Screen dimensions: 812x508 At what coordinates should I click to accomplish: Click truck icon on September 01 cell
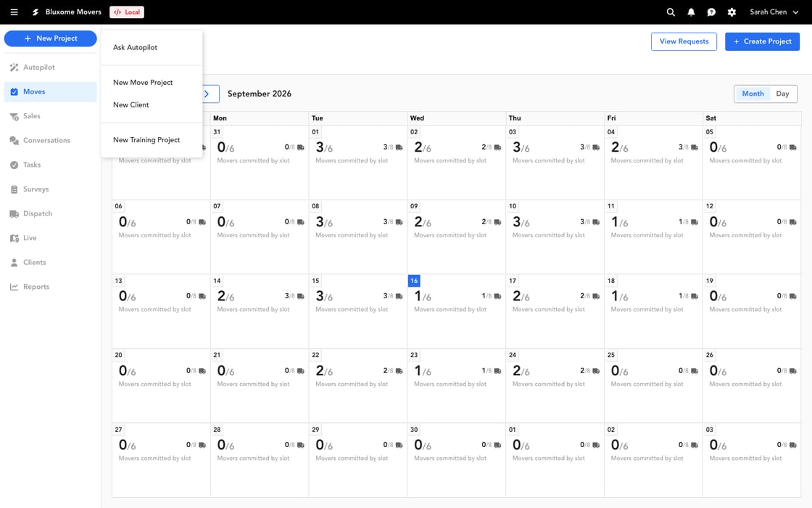[399, 148]
